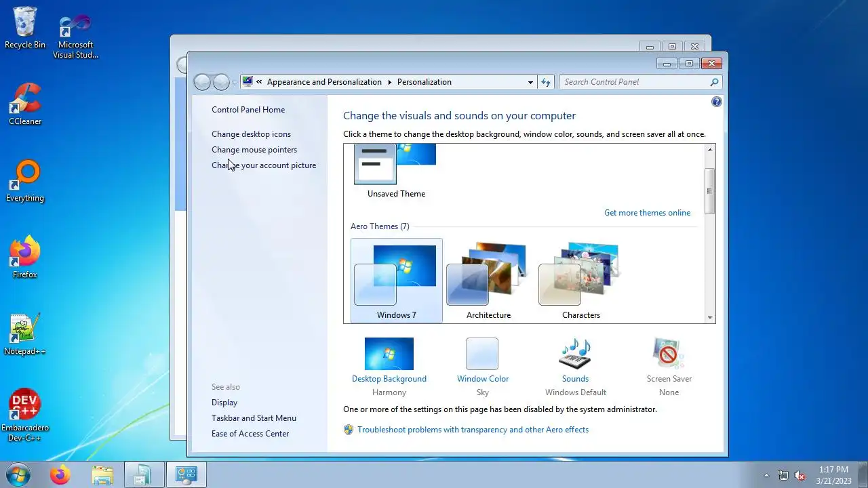The width and height of the screenshot is (868, 488).
Task: Click the Forward navigation arrow button
Action: click(222, 82)
